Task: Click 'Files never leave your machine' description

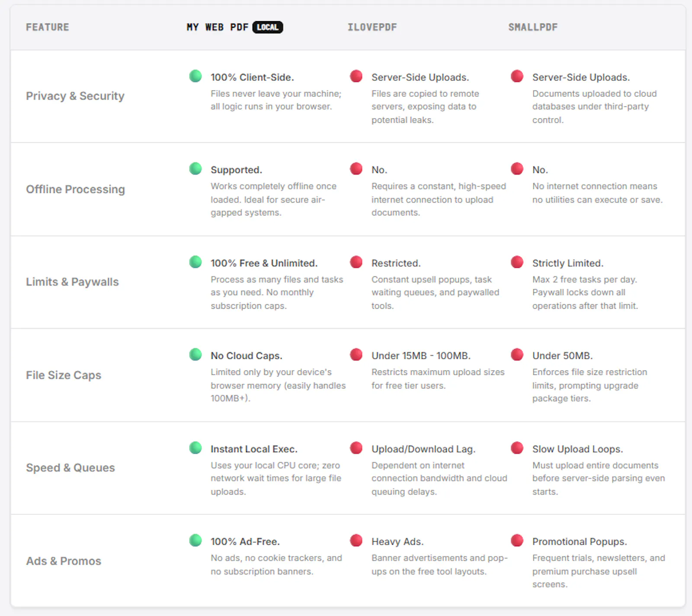Action: click(276, 100)
